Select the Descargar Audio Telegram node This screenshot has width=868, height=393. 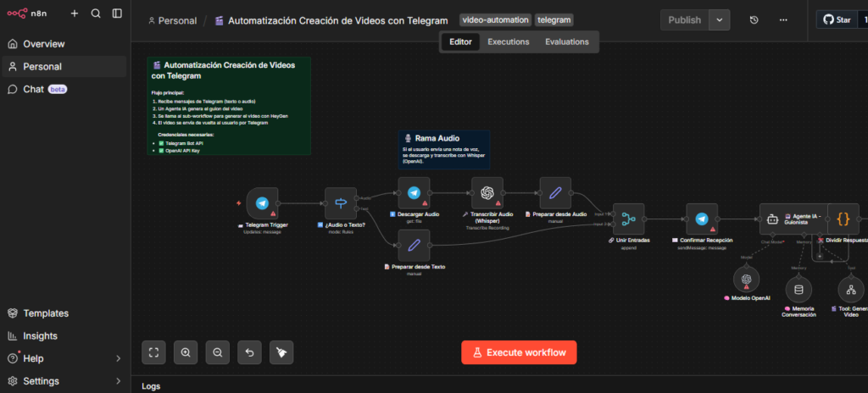click(x=414, y=192)
